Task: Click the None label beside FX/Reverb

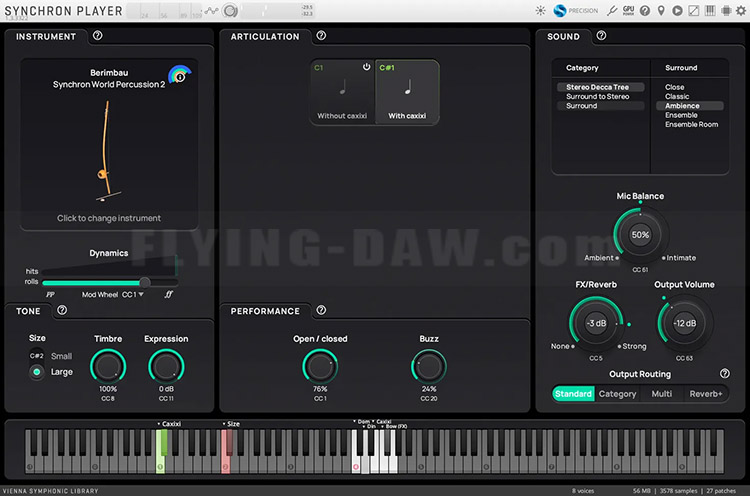Action: coord(560,346)
